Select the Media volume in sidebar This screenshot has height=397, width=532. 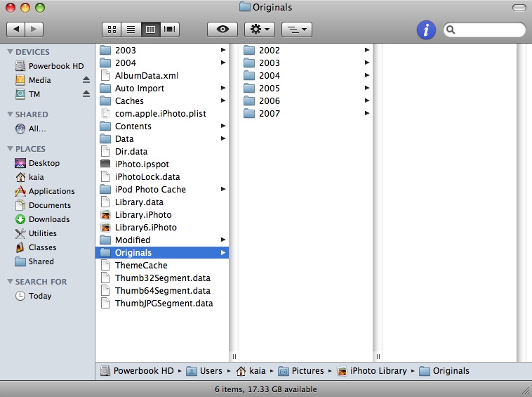[x=33, y=80]
